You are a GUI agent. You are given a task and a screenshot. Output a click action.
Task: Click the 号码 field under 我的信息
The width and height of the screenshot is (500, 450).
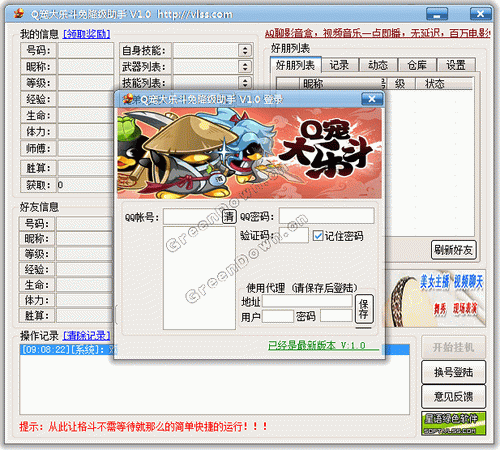(85, 50)
